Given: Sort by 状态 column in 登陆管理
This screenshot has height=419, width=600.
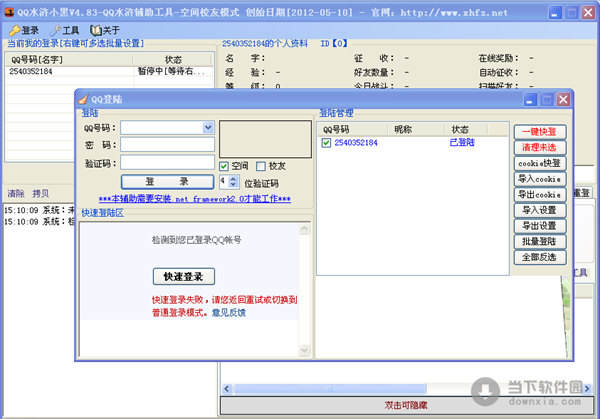Looking at the screenshot, I should [x=466, y=130].
